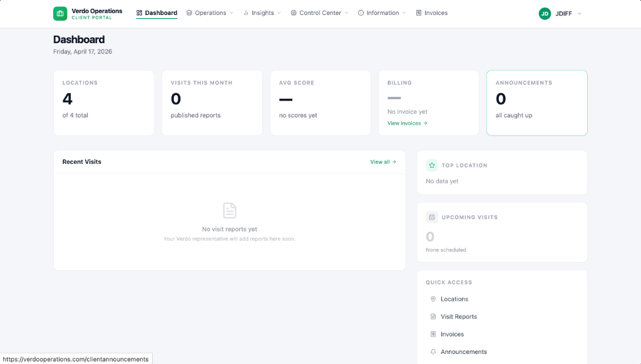Expand the Control Center menu chevron
This screenshot has width=641, height=364.
tap(346, 13)
